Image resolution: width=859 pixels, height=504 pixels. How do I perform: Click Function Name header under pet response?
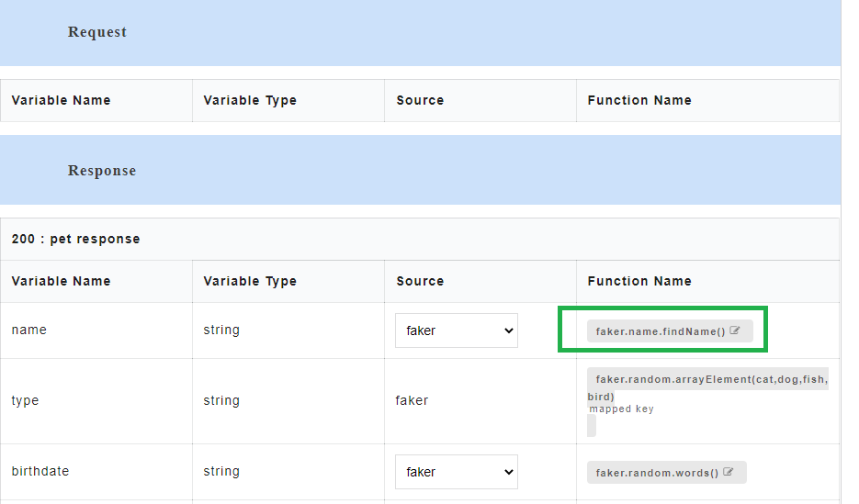coord(639,281)
